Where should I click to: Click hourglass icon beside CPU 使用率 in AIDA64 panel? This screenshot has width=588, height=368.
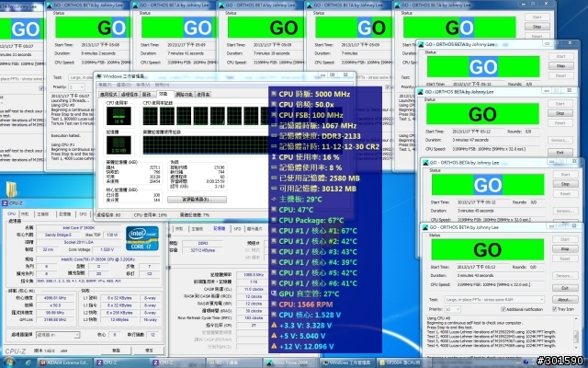tap(274, 157)
